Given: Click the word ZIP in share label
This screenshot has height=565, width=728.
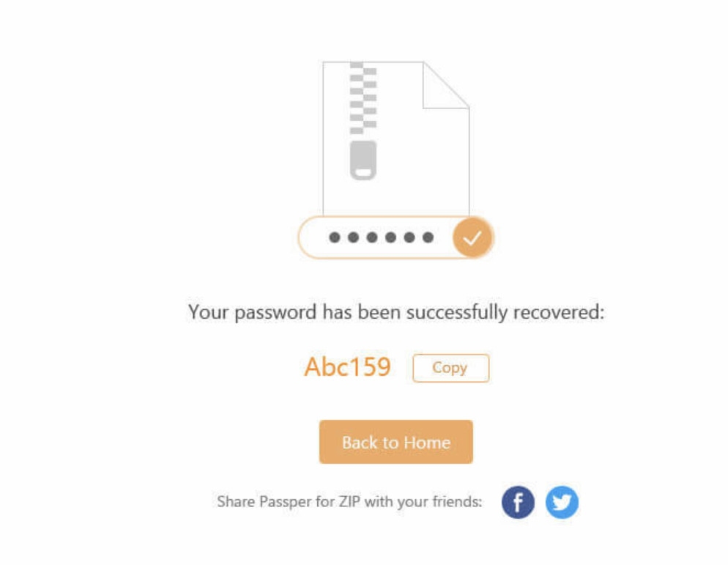Looking at the screenshot, I should coord(349,502).
